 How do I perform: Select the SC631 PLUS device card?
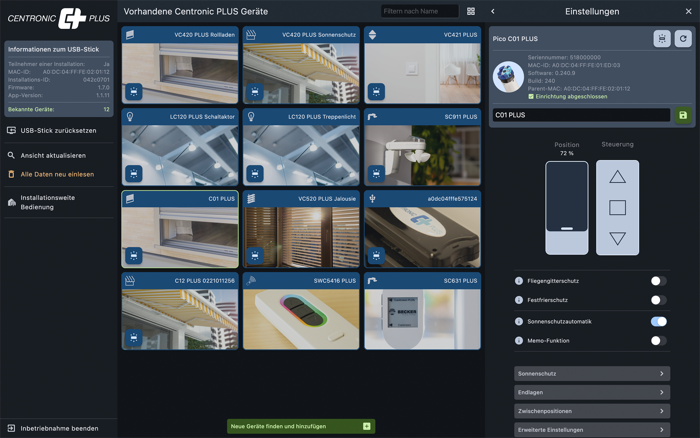tap(422, 311)
